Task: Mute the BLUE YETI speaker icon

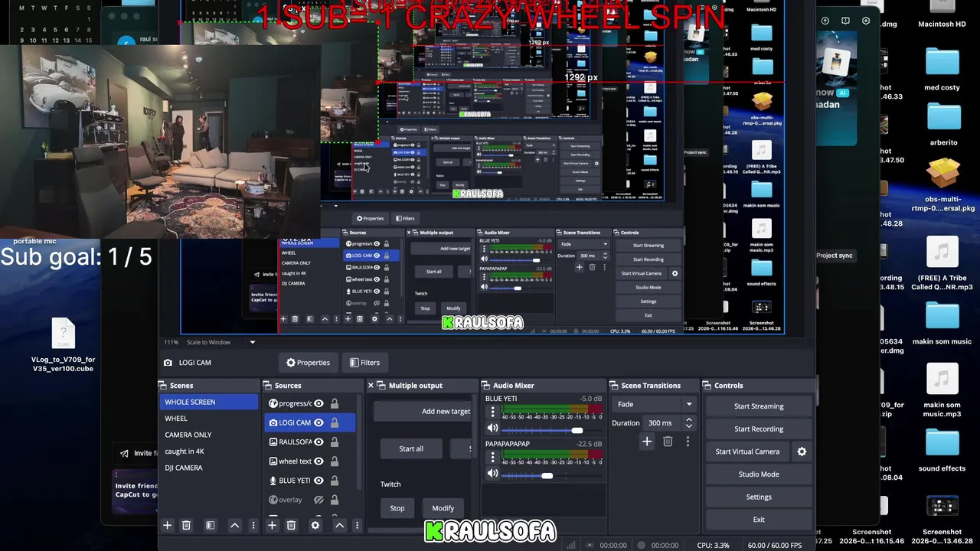Action: [493, 429]
